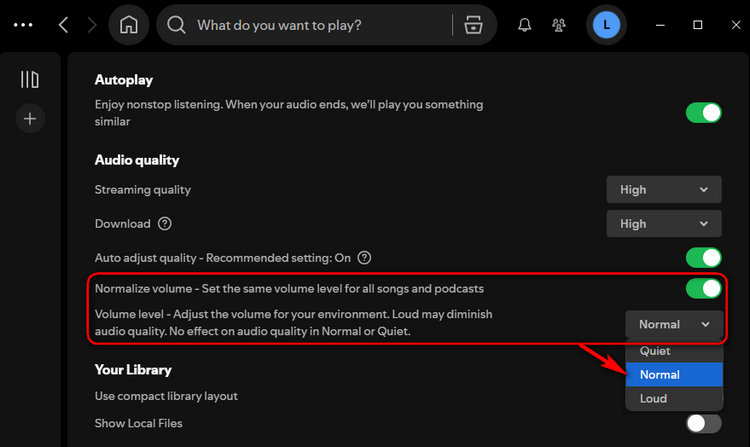Go to the Home screen icon
Image resolution: width=750 pixels, height=447 pixels.
(x=129, y=25)
